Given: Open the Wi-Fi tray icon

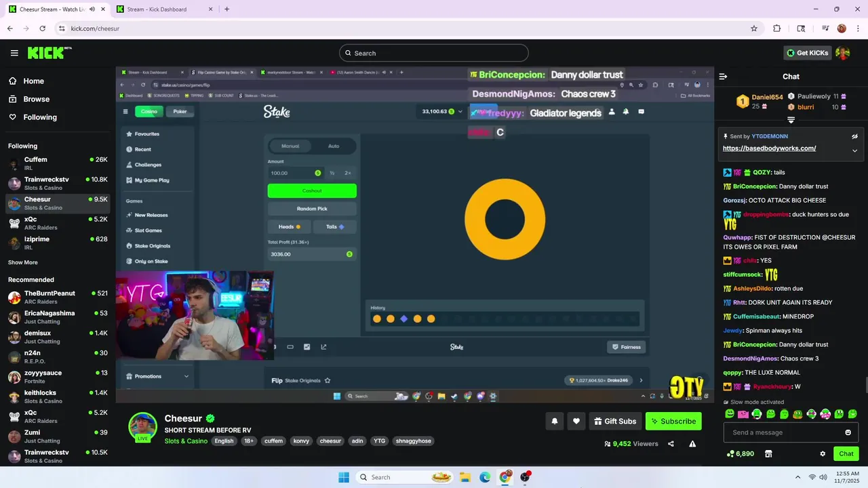Looking at the screenshot, I should click(812, 477).
